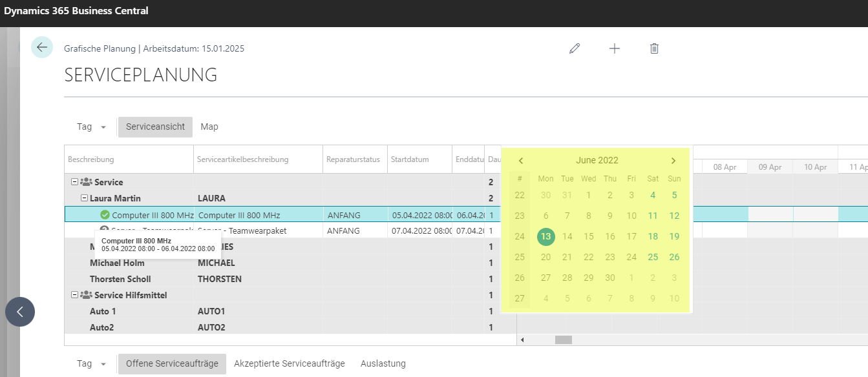Open Akzeptierte Serviceaufträge tab
The height and width of the screenshot is (377, 868).
point(290,363)
